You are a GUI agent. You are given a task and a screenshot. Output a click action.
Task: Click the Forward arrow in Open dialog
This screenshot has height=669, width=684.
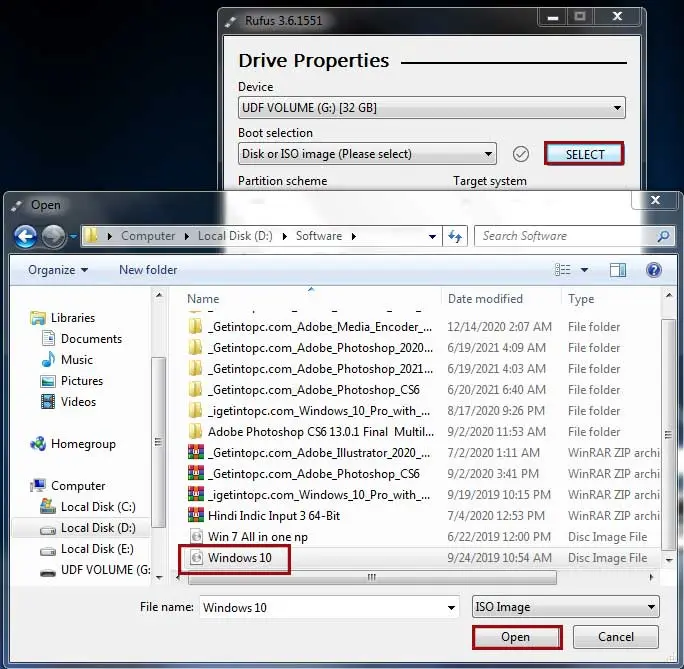click(x=53, y=236)
